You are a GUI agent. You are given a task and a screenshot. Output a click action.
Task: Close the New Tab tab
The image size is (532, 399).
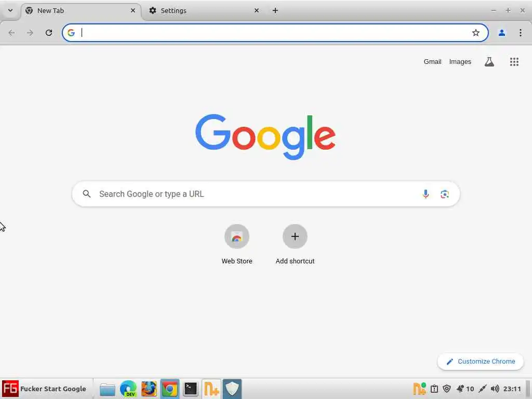[133, 10]
